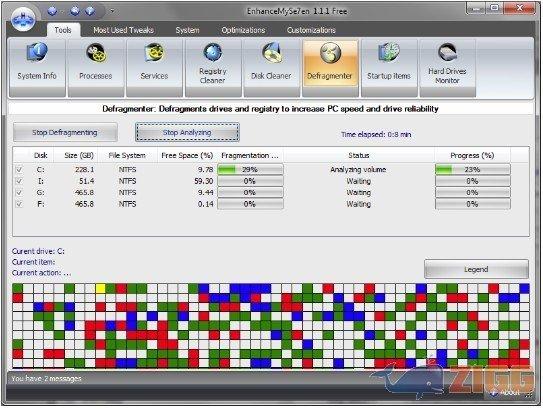Toggle the checkbox for drive G:

[x=19, y=193]
